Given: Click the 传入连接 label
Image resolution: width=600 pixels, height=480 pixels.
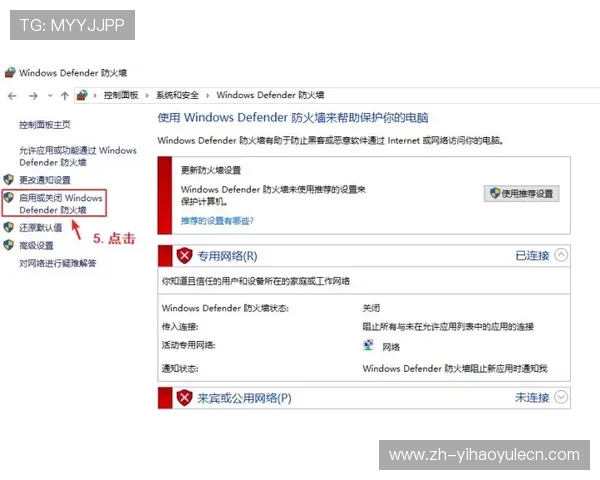Looking at the screenshot, I should tap(180, 327).
